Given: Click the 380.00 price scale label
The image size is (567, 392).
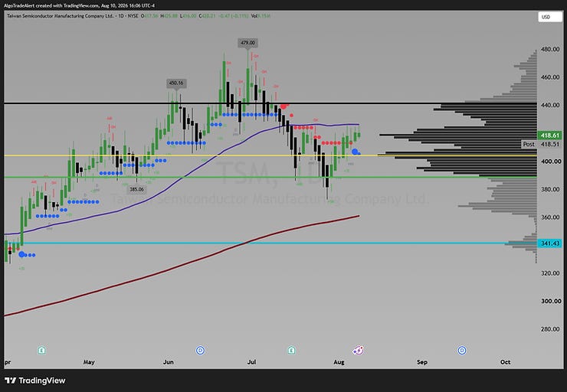Looking at the screenshot, I should [x=550, y=189].
